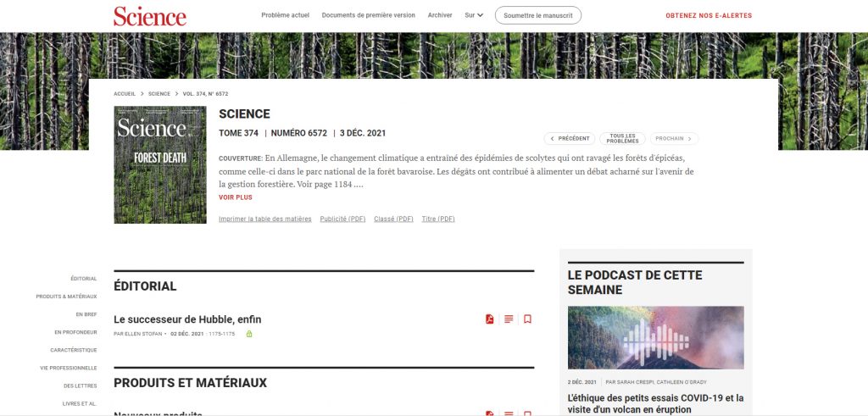Jump to CARACTÉRISTIQUE in sidebar
868x416 pixels.
74,350
